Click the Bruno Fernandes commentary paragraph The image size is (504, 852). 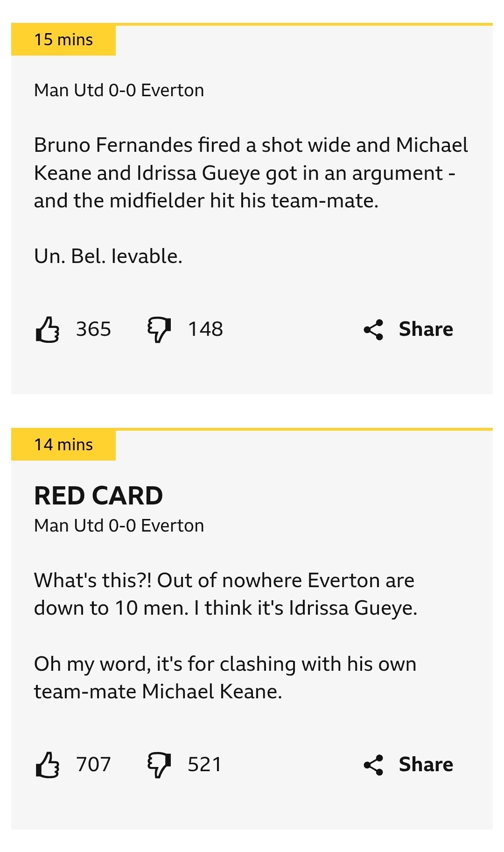251,173
